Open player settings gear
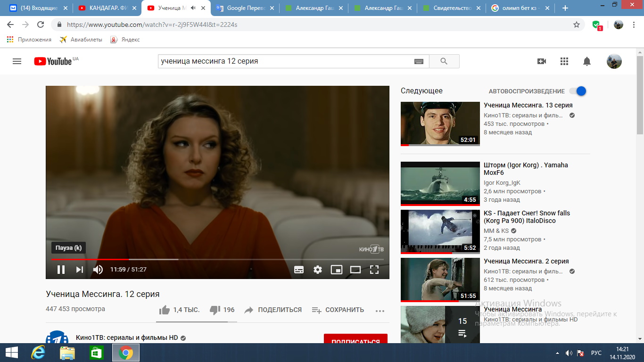This screenshot has width=644, height=362. [318, 270]
